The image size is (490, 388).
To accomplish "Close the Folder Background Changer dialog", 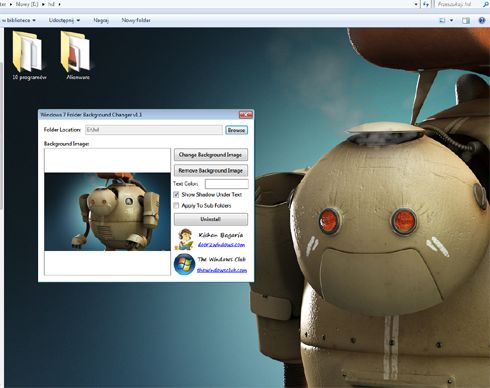I will pos(246,115).
